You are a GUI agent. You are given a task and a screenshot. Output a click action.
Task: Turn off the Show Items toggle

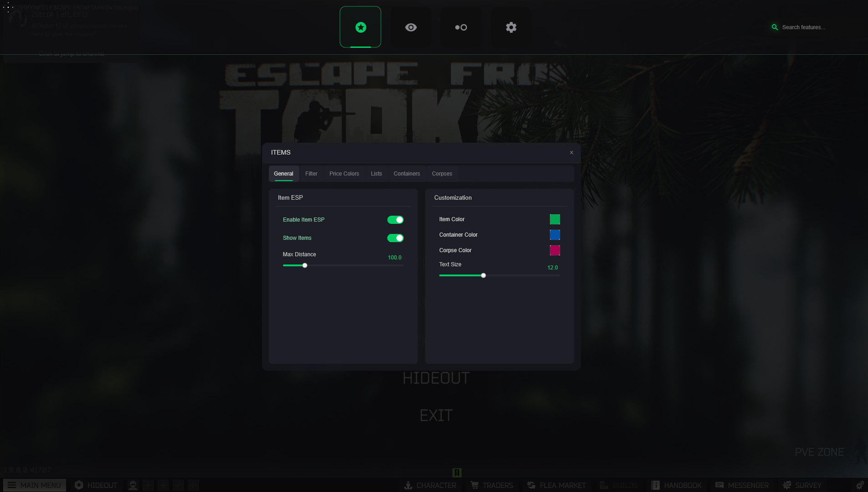click(395, 238)
